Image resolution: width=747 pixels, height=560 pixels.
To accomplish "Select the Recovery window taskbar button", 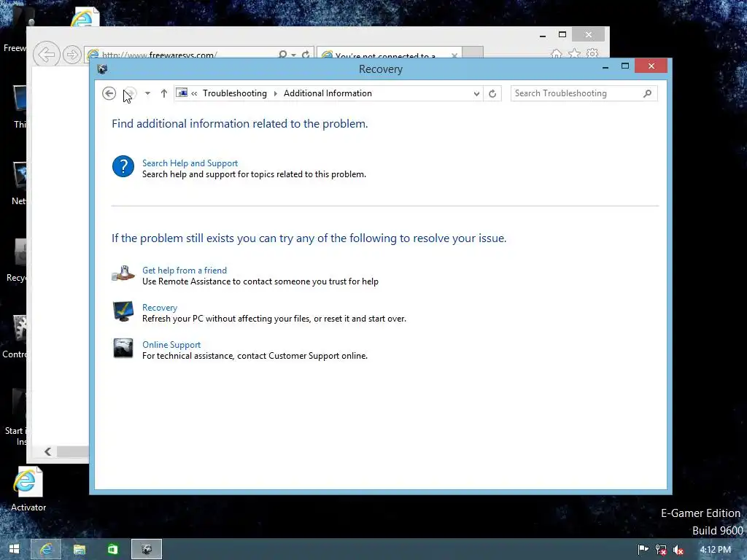I will tap(146, 549).
